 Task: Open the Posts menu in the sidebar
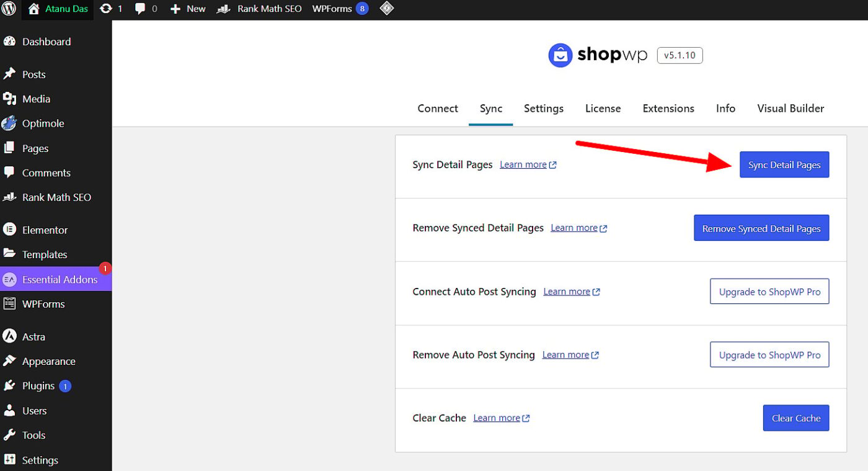coord(56,74)
